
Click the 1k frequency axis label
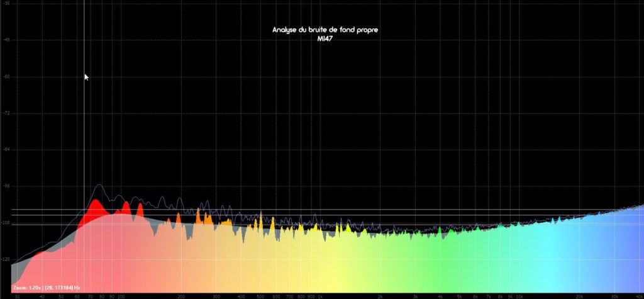click(x=320, y=295)
